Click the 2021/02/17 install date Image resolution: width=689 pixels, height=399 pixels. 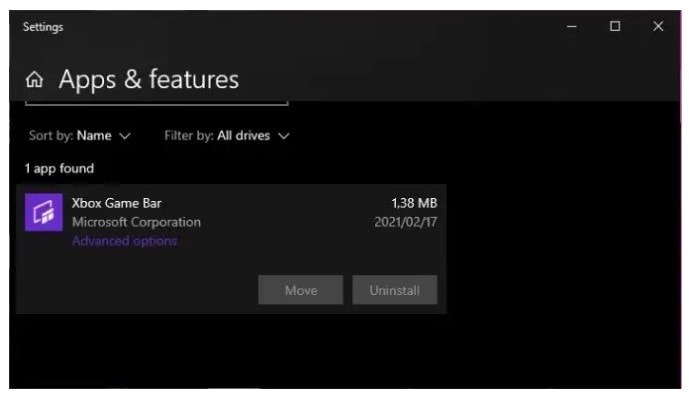point(405,222)
